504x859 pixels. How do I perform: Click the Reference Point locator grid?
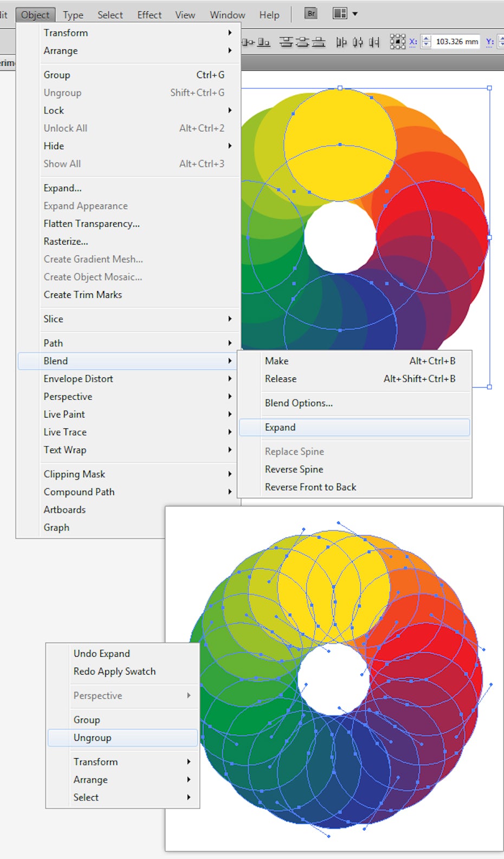point(398,42)
